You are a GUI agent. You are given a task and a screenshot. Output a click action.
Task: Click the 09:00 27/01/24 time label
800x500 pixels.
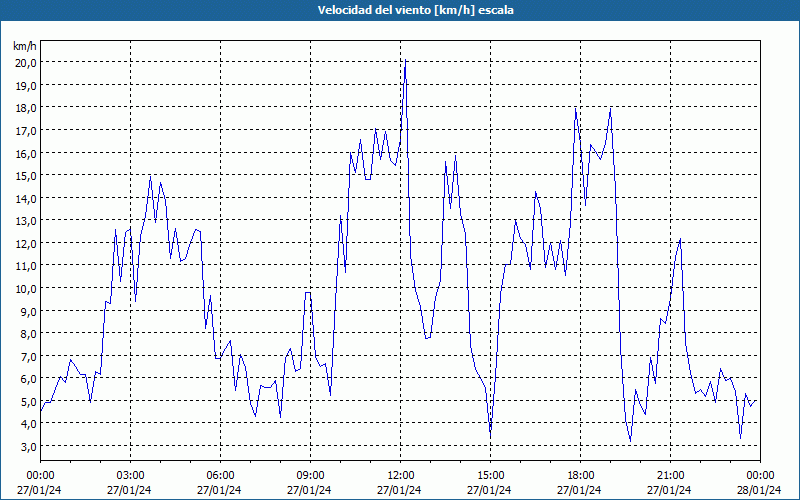click(x=310, y=483)
